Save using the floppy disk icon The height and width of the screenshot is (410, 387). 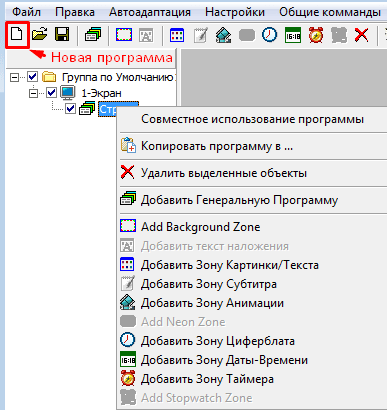pyautogui.click(x=62, y=34)
